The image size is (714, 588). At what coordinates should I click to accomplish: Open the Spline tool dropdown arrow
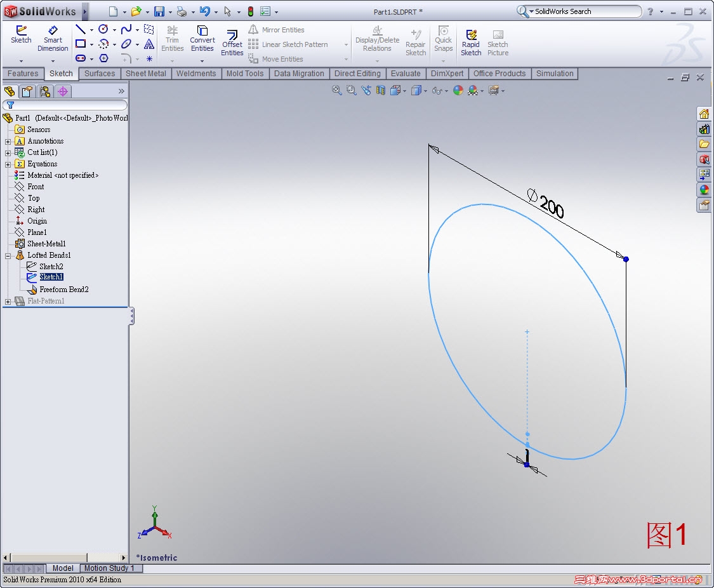point(137,30)
